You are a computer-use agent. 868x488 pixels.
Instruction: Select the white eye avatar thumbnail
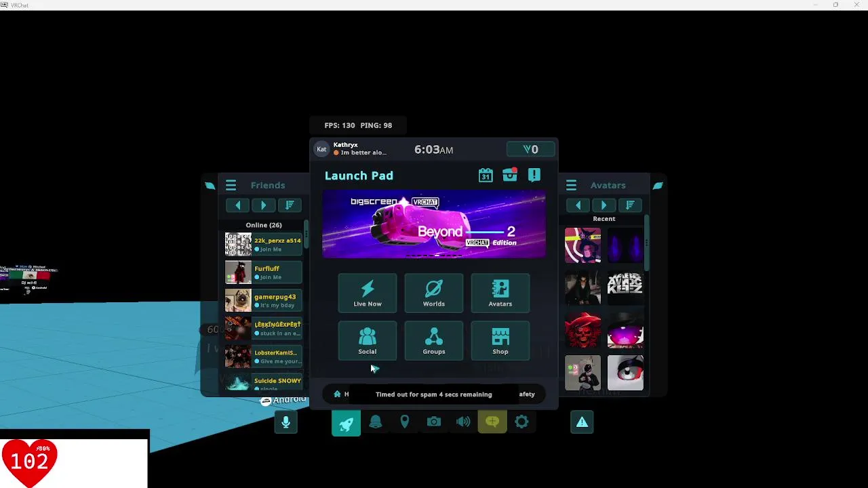point(625,373)
